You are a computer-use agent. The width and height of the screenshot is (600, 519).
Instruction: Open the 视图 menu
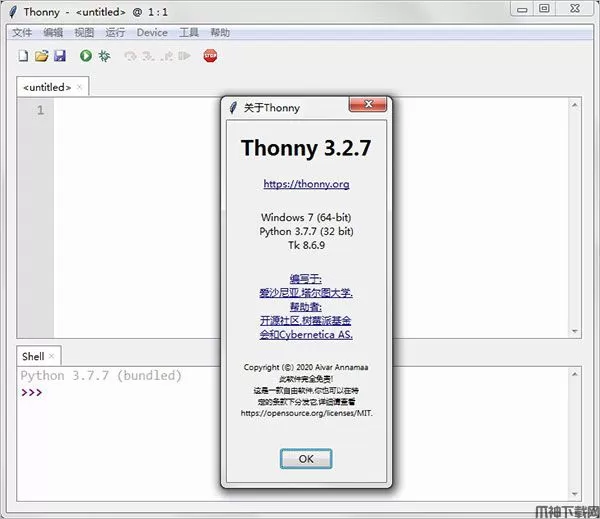pos(84,33)
